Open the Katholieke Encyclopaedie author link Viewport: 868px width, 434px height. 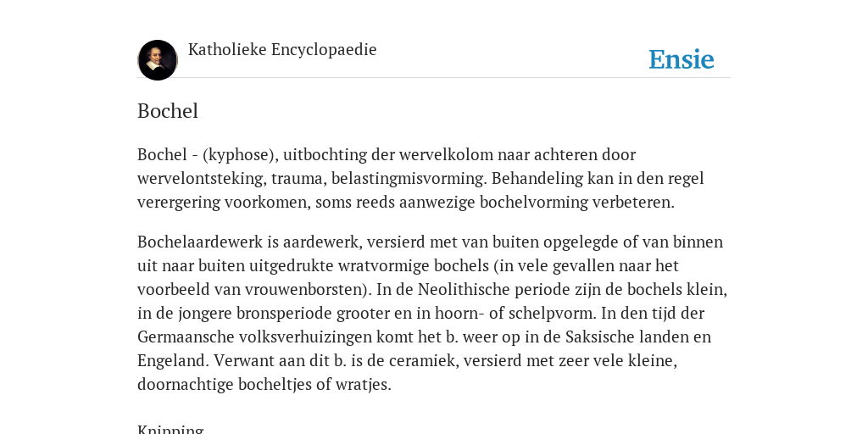click(x=282, y=50)
